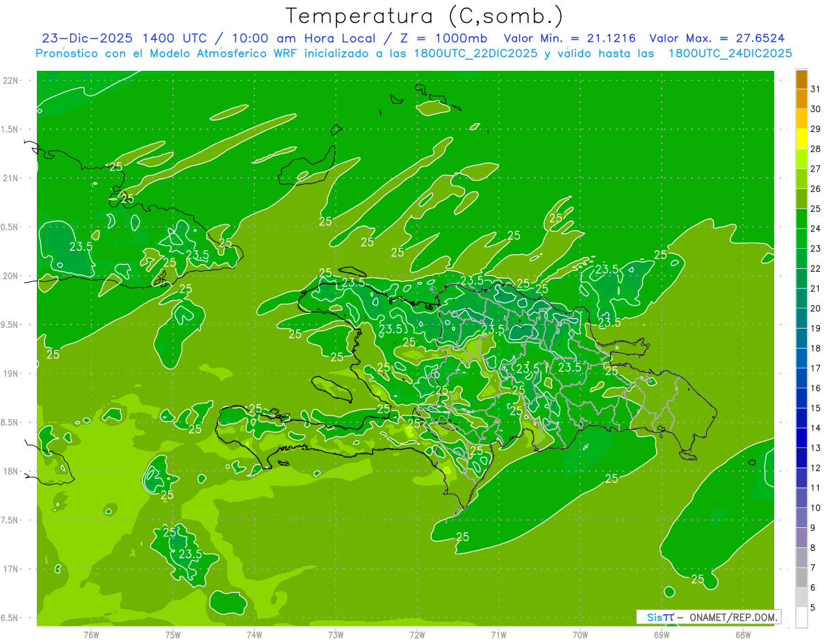Click the 76W longitude axis label

pyautogui.click(x=92, y=634)
